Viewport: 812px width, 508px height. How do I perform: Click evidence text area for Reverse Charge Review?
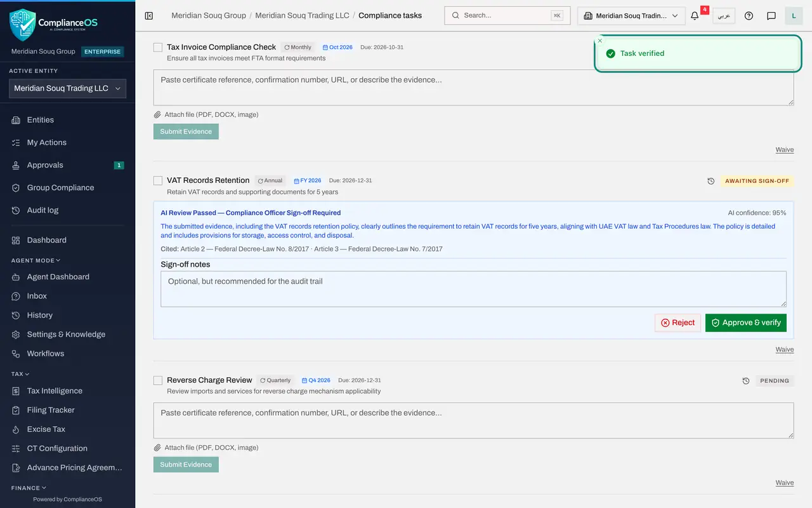[x=473, y=420]
